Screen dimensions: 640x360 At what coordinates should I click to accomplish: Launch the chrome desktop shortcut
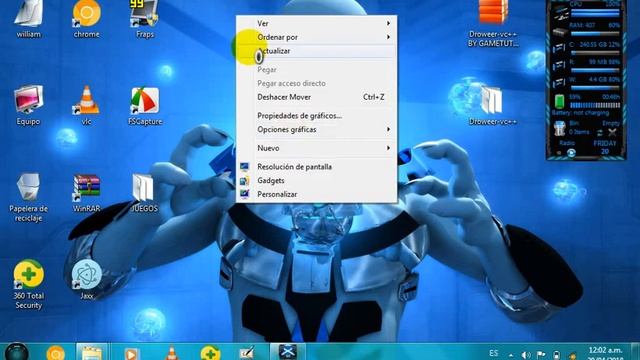87,18
